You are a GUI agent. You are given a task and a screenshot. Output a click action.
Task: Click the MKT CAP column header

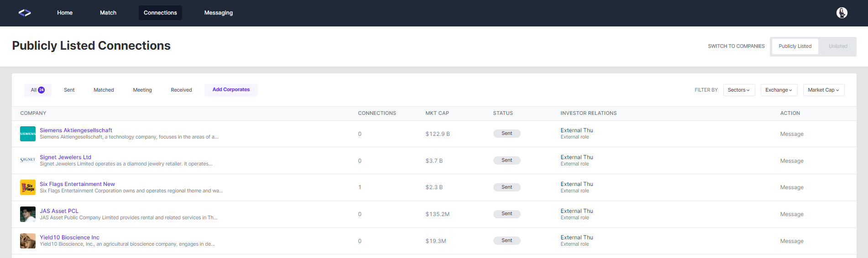coord(437,113)
